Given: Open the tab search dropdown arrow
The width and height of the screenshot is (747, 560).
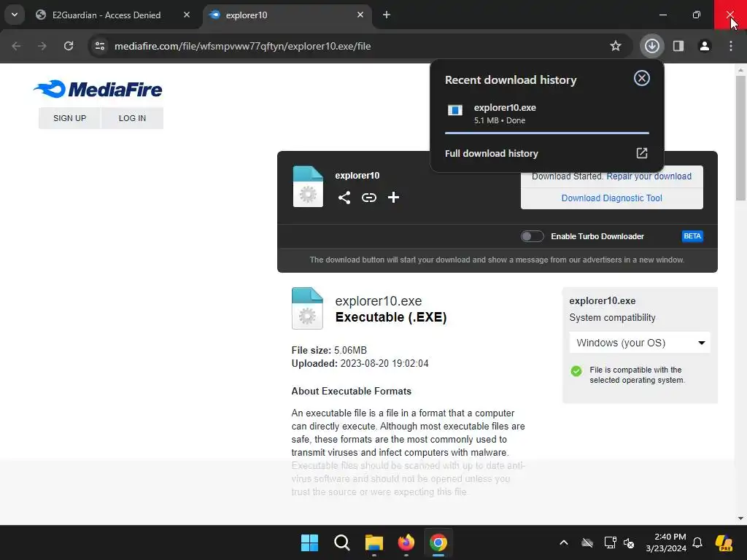Looking at the screenshot, I should 15,15.
